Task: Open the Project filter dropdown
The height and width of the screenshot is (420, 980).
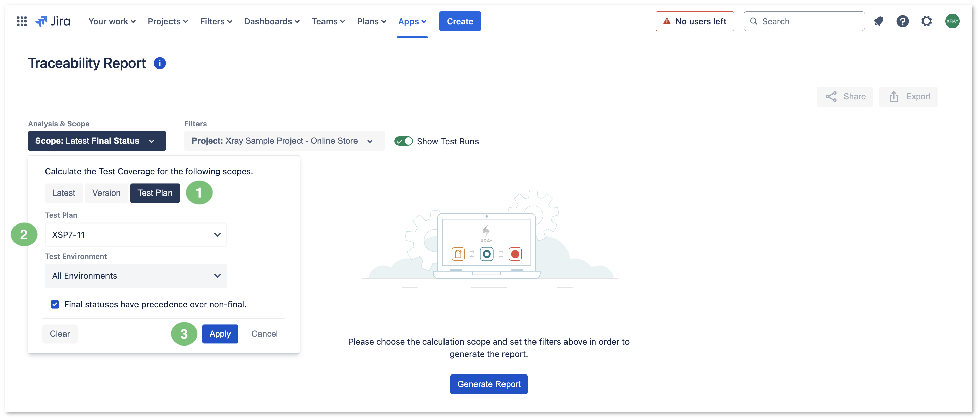Action: (x=284, y=141)
